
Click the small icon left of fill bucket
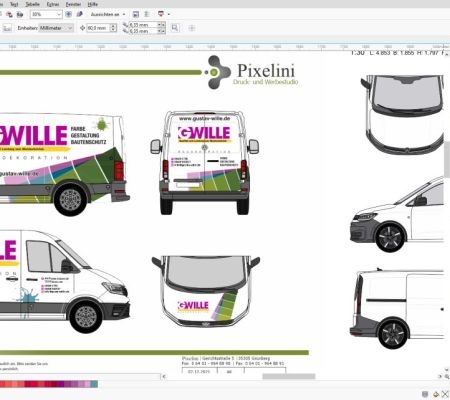[425, 394]
